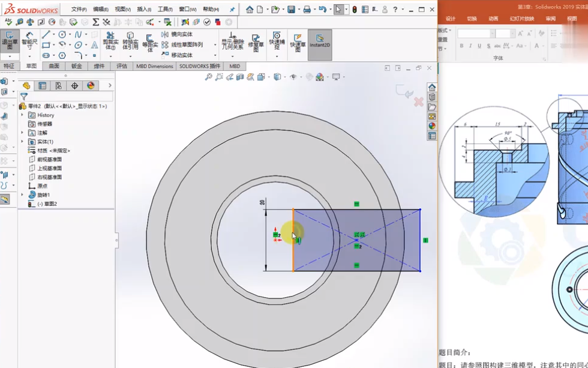This screenshot has width=588, height=368.
Task: Open the 帮助(H) menu
Action: click(x=211, y=10)
